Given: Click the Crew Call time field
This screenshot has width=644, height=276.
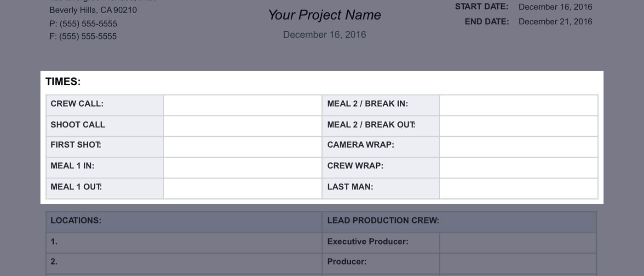Looking at the screenshot, I should 242,105.
